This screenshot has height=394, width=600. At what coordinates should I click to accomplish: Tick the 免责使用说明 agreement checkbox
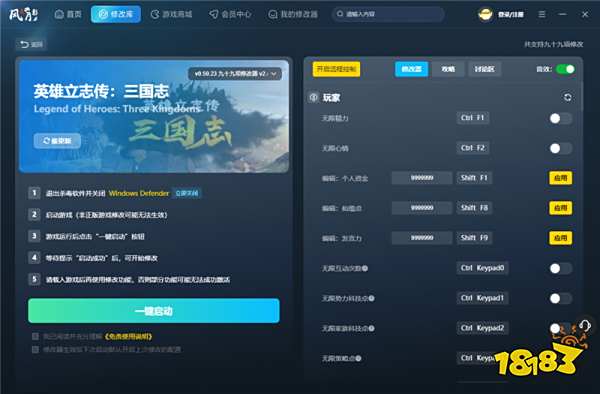35,336
